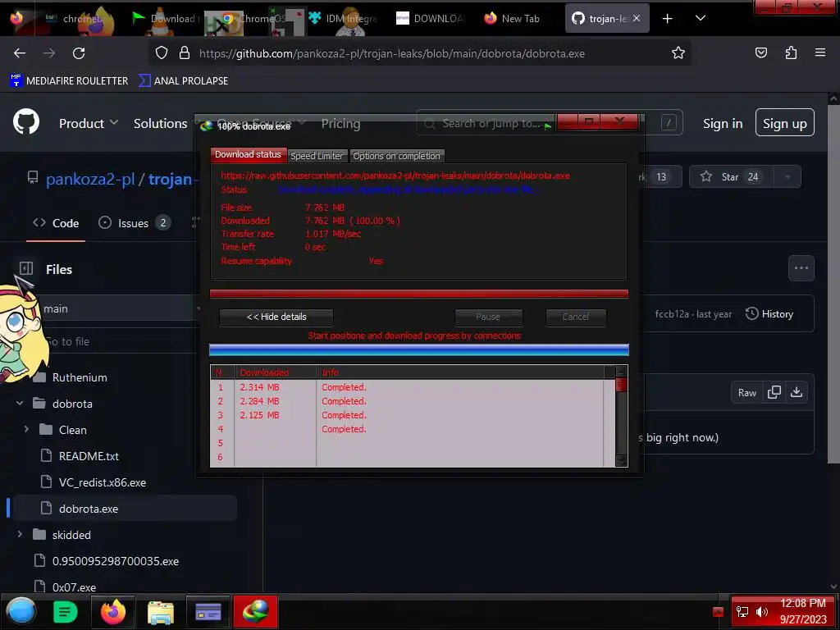Screen dimensions: 840x630
Task: Click the blue connections progress bar
Action: 419,350
